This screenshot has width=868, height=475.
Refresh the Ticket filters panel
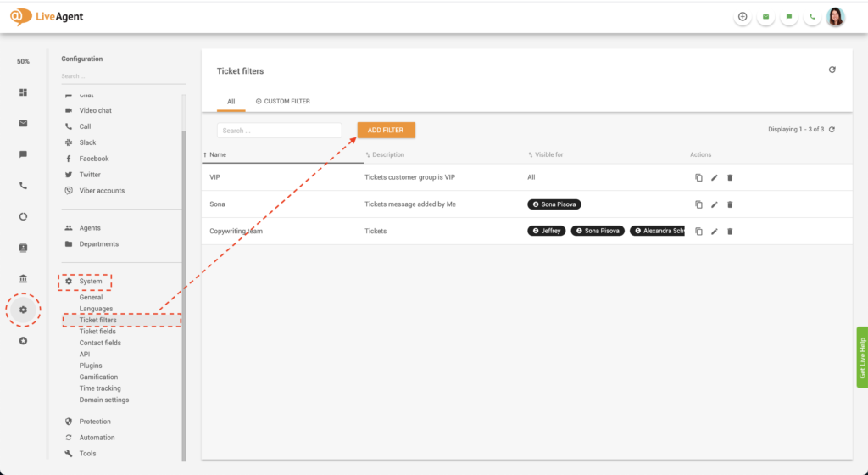[832, 70]
